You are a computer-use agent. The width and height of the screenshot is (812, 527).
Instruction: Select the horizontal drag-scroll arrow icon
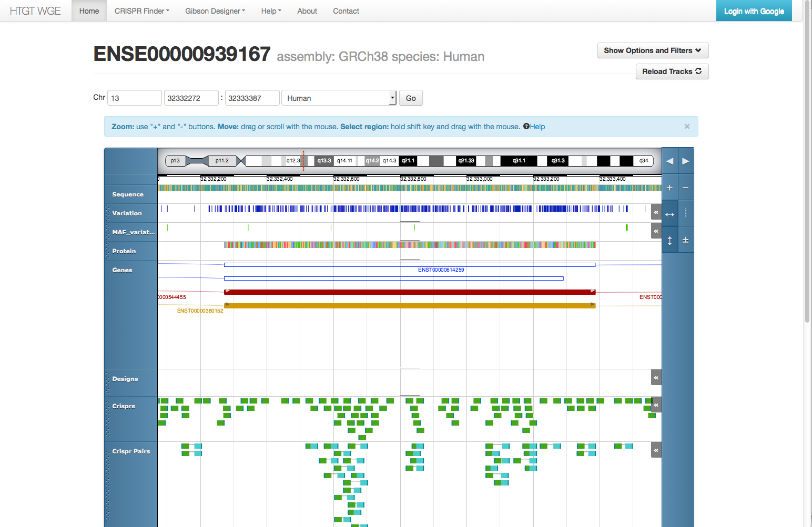pos(669,214)
